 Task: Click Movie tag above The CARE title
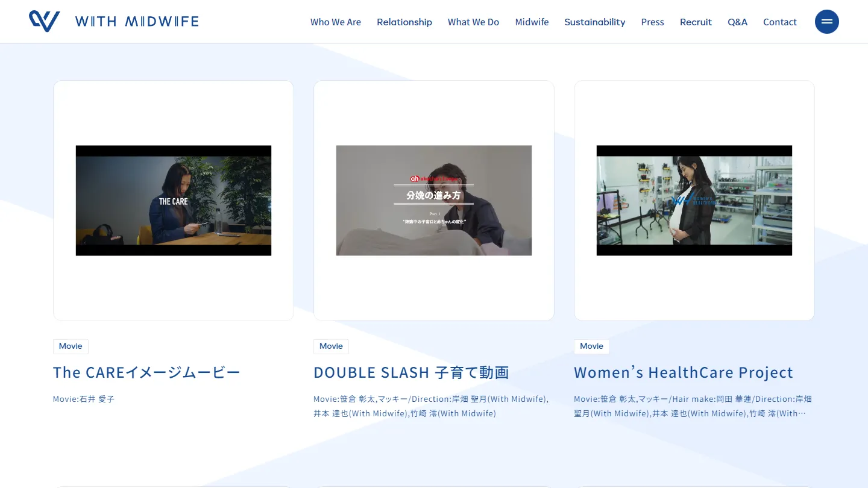tap(71, 346)
